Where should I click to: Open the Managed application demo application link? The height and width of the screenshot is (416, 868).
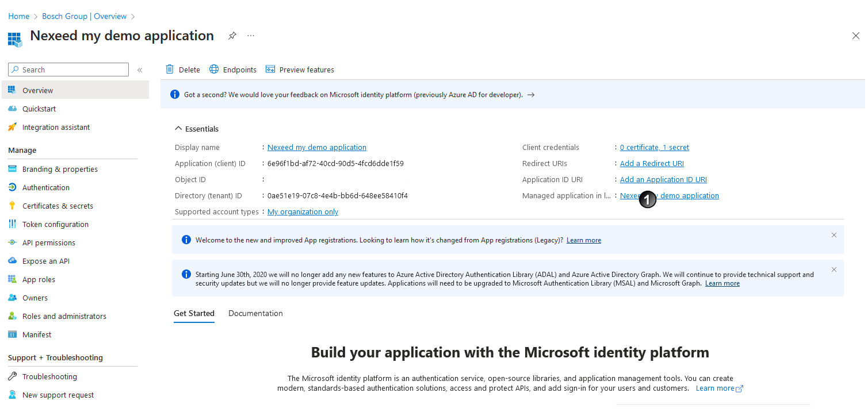point(670,196)
